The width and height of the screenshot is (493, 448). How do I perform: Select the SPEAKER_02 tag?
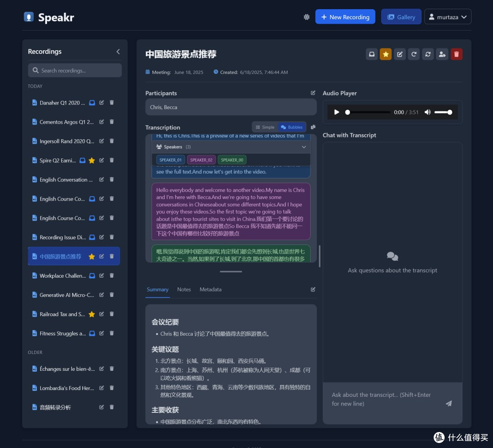(201, 160)
